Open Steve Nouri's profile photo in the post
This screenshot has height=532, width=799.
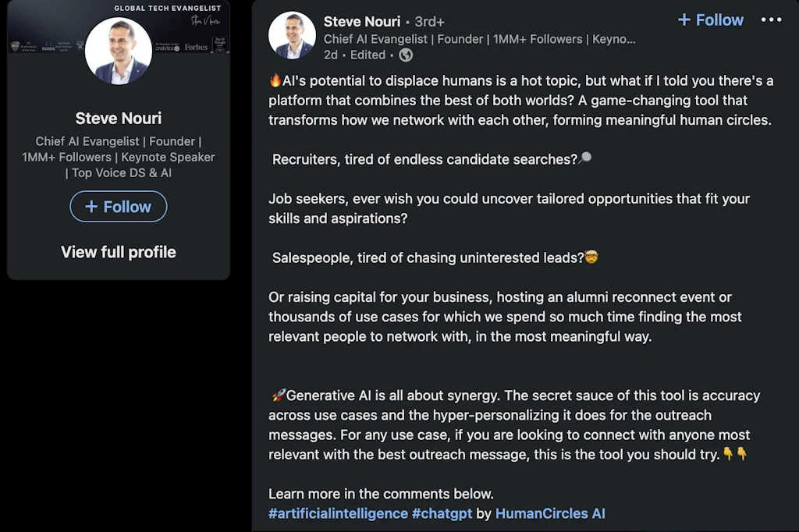(292, 34)
